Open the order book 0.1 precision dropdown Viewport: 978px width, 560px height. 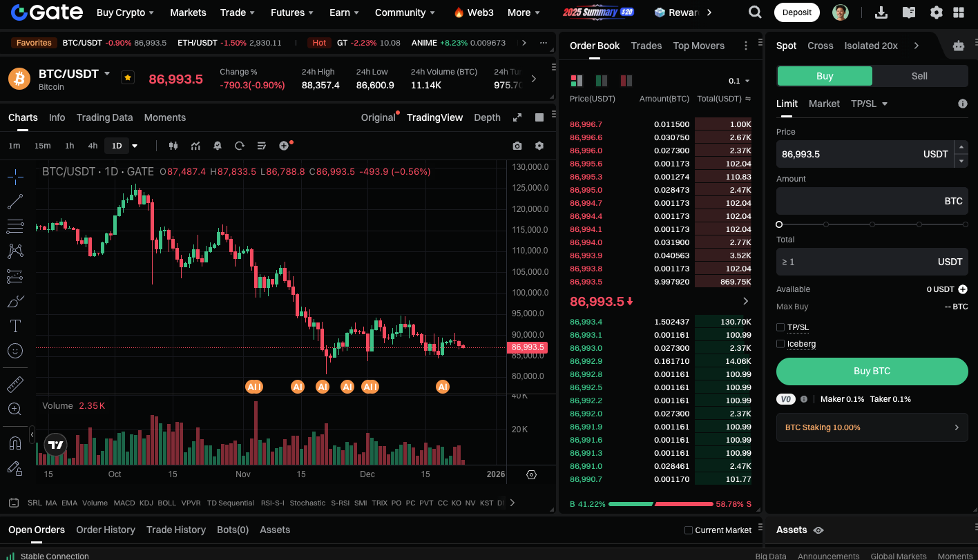(x=739, y=81)
